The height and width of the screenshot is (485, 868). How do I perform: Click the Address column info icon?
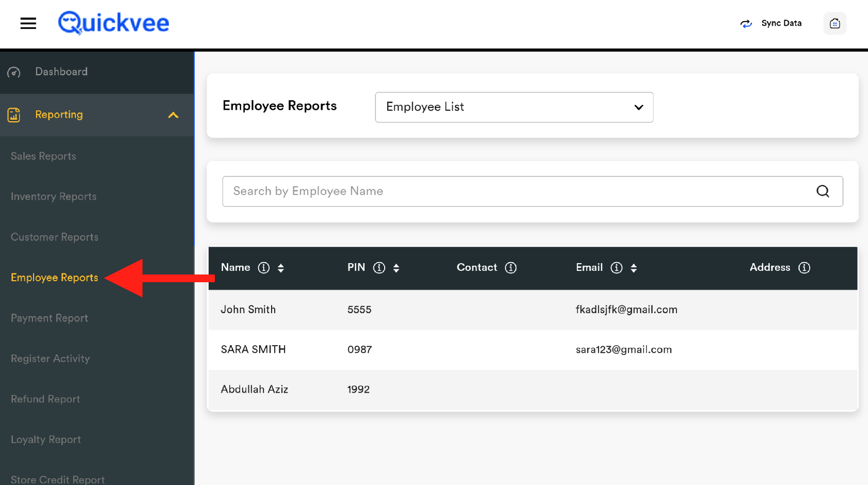tap(804, 268)
